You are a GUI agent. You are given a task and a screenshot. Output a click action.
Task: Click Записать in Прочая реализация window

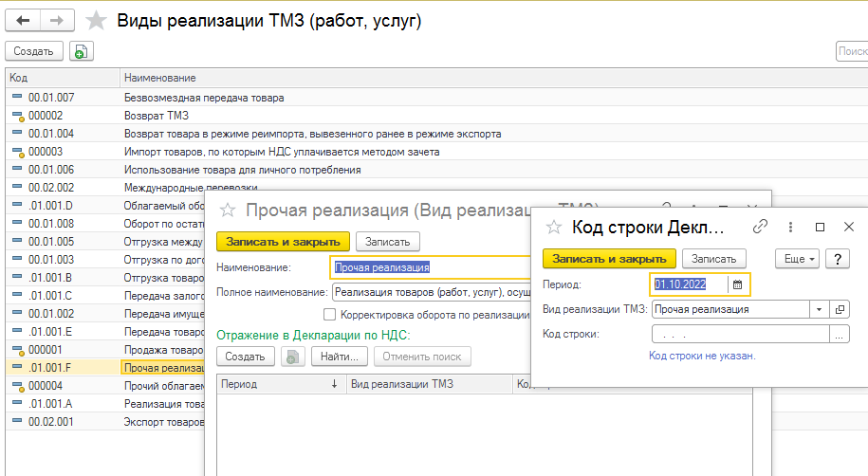click(x=387, y=242)
